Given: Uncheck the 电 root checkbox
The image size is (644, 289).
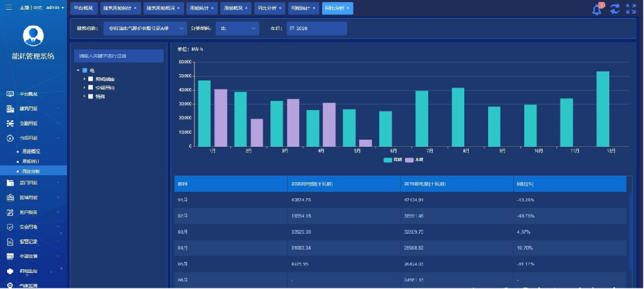Looking at the screenshot, I should pos(85,70).
